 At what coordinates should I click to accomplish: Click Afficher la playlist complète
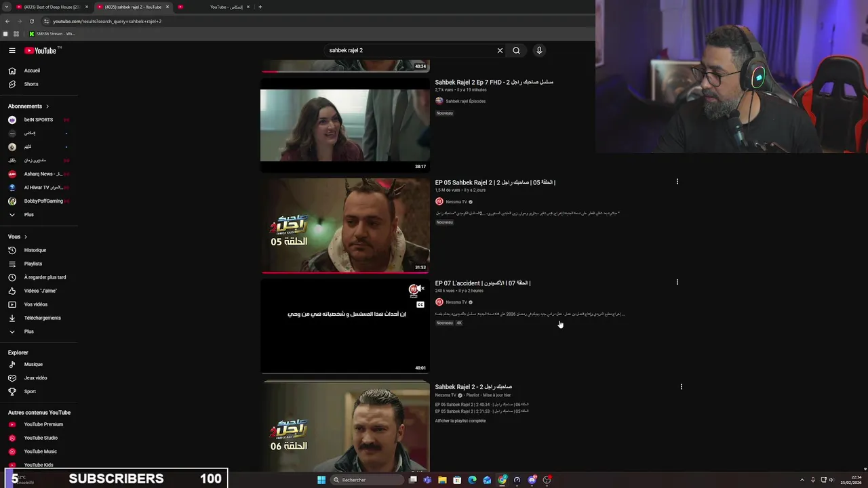coord(460,421)
